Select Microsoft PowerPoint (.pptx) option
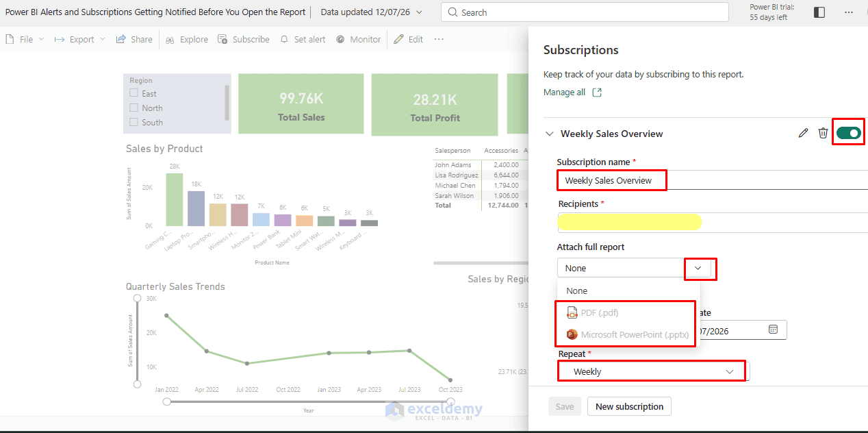Viewport: 868px width, 433px height. coord(626,334)
